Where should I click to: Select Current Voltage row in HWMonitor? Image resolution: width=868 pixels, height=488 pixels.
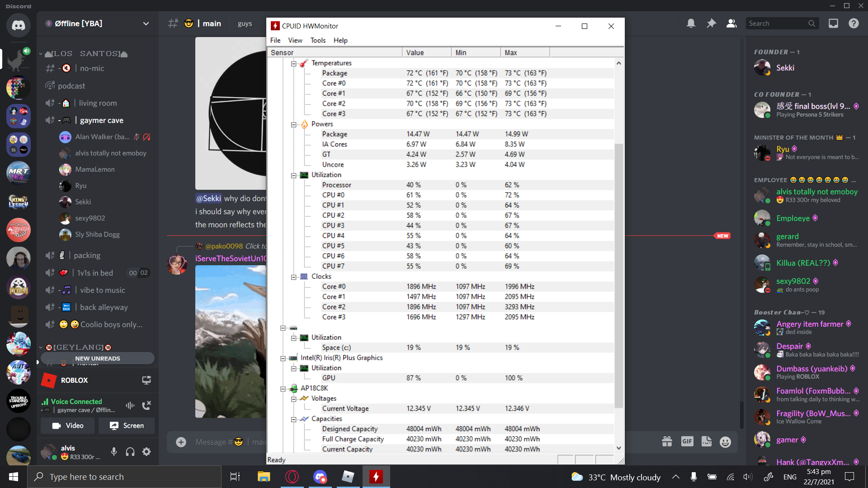(x=441, y=408)
